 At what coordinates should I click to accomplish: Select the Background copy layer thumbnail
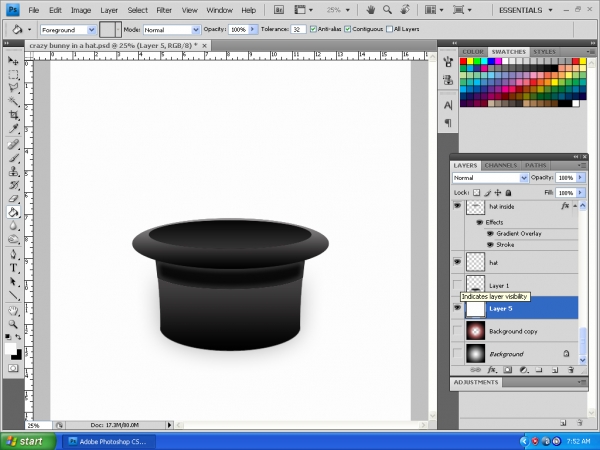click(475, 331)
